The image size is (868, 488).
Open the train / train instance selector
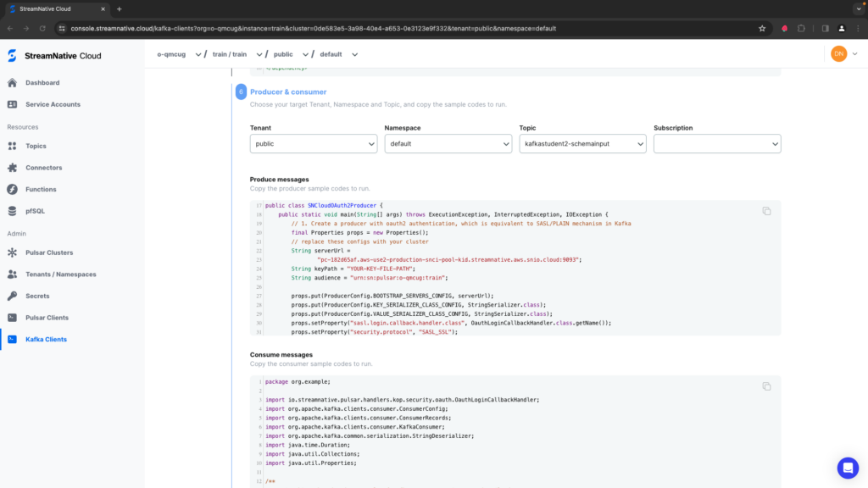click(x=236, y=54)
